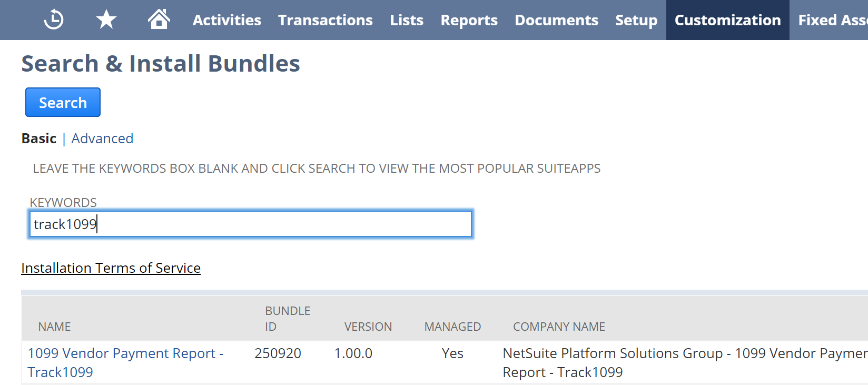The width and height of the screenshot is (868, 385).
Task: Open the Documents menu
Action: click(x=556, y=20)
